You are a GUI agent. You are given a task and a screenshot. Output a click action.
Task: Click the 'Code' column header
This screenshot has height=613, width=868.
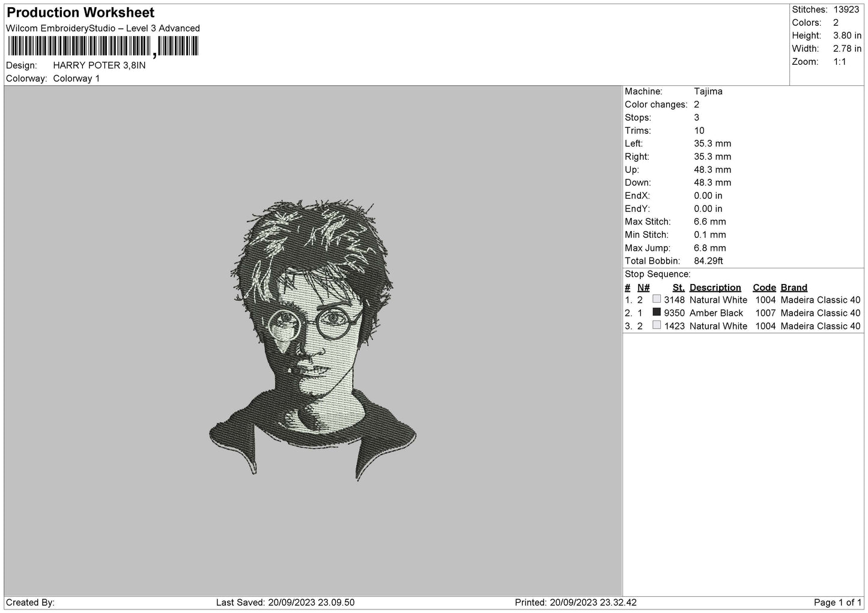[765, 288]
